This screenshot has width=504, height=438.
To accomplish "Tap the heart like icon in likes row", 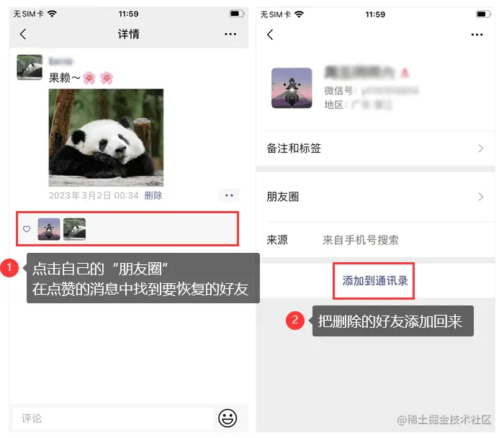I will pyautogui.click(x=27, y=229).
